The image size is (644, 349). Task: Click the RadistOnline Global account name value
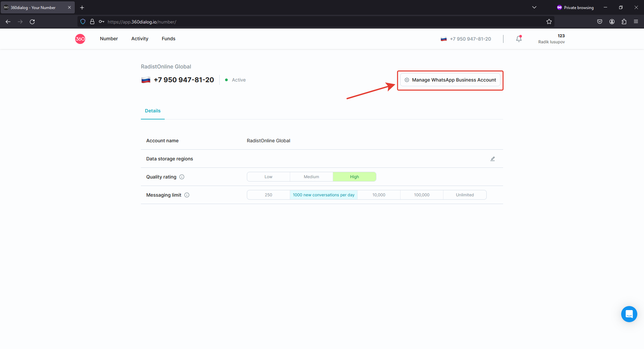268,141
